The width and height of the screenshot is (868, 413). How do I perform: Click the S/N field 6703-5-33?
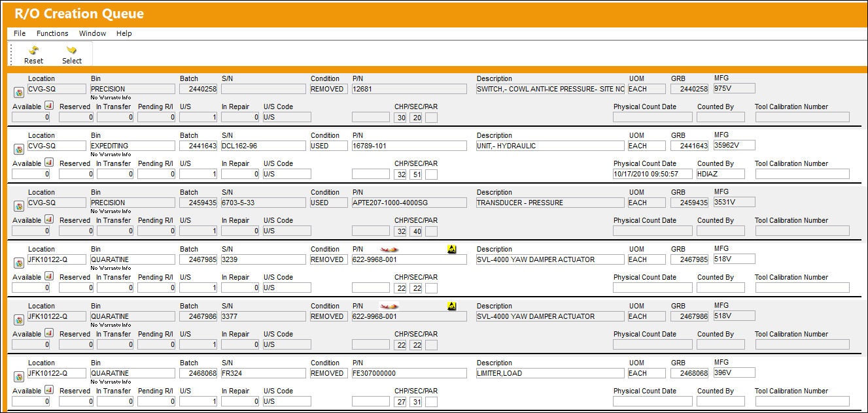[263, 203]
